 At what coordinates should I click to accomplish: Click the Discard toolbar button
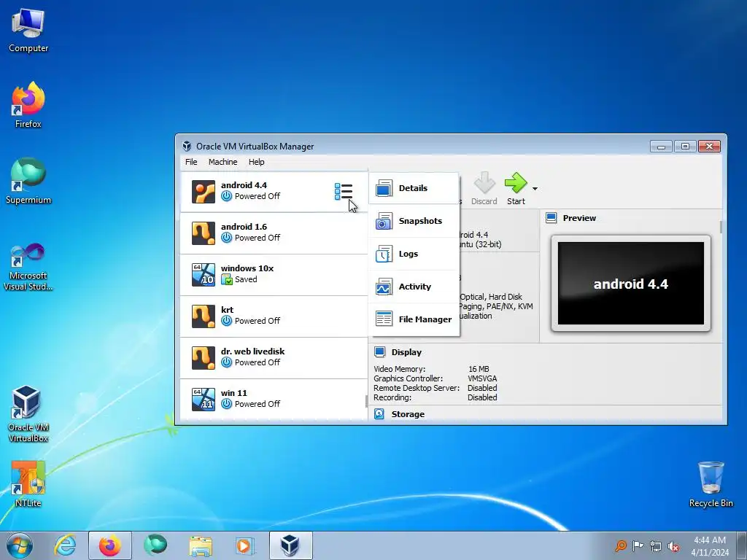484,189
